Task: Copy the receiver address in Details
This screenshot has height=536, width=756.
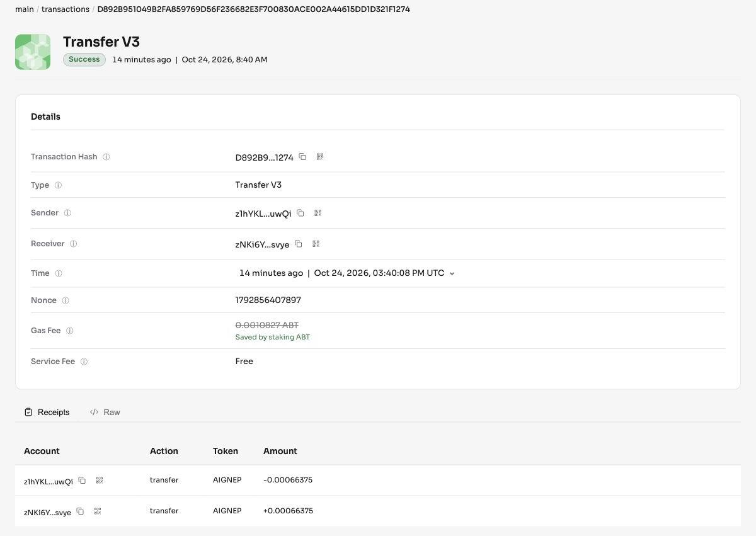Action: pos(299,244)
